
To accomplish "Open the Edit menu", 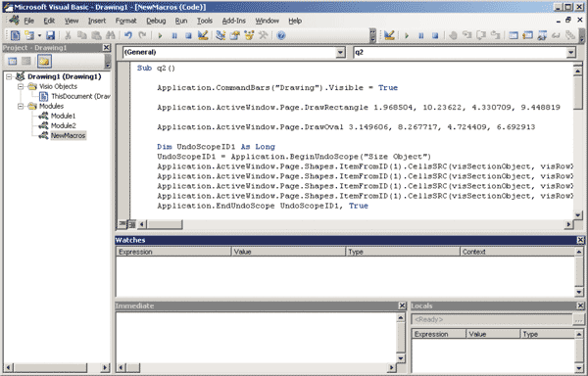I will tap(49, 21).
